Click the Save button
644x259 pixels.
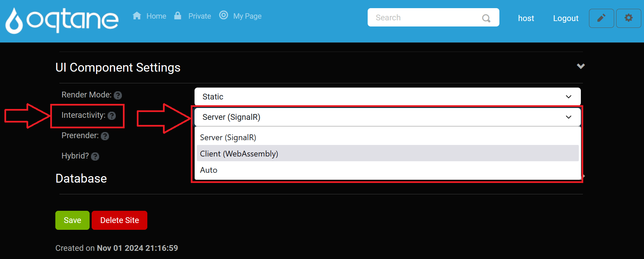pyautogui.click(x=72, y=220)
